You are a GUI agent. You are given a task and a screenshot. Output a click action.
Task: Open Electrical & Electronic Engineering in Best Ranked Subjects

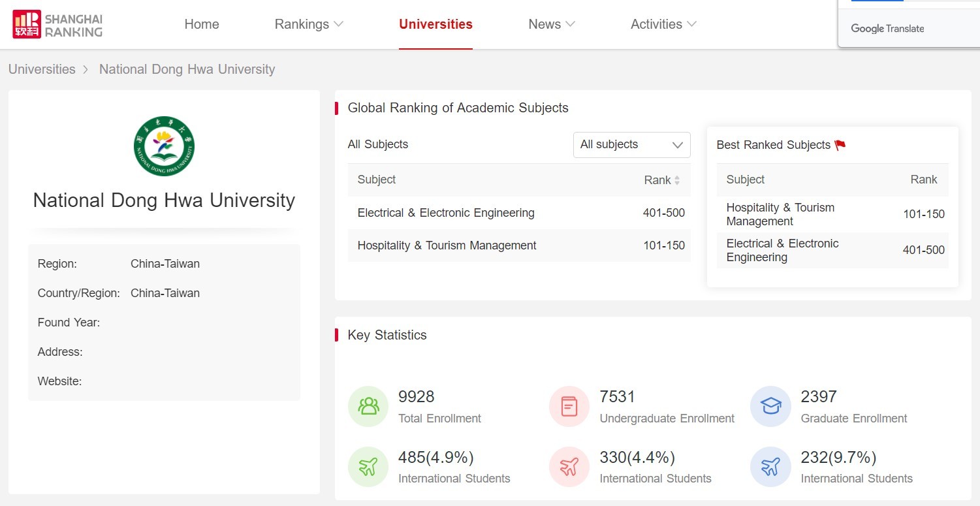click(782, 250)
